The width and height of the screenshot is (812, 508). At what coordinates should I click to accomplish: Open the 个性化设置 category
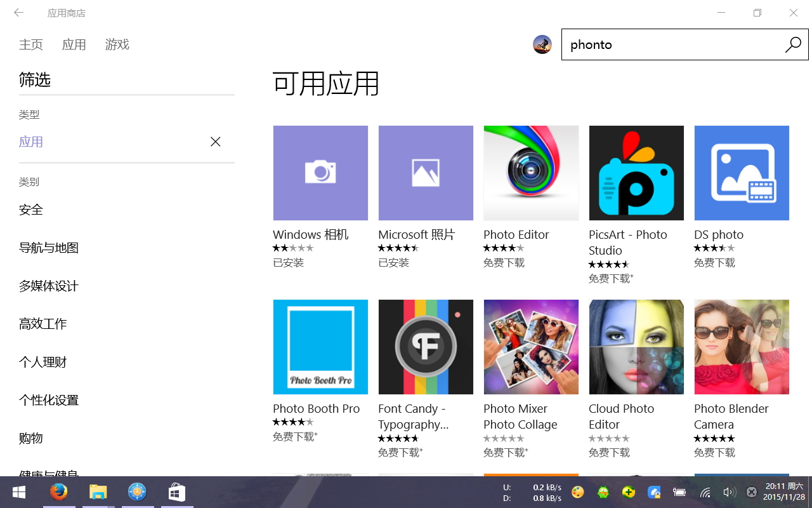(49, 400)
